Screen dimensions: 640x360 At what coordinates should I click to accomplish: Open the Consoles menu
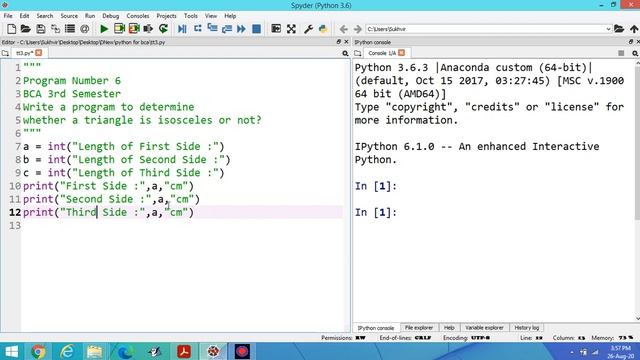[138, 16]
